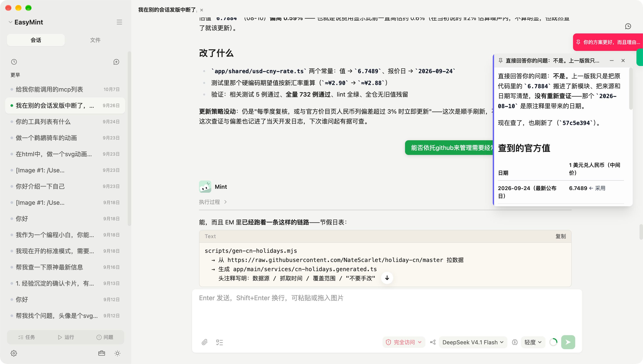Viewport: 643px width, 364px height.
Task: Copy the code block with 复制
Action: [x=560, y=236]
